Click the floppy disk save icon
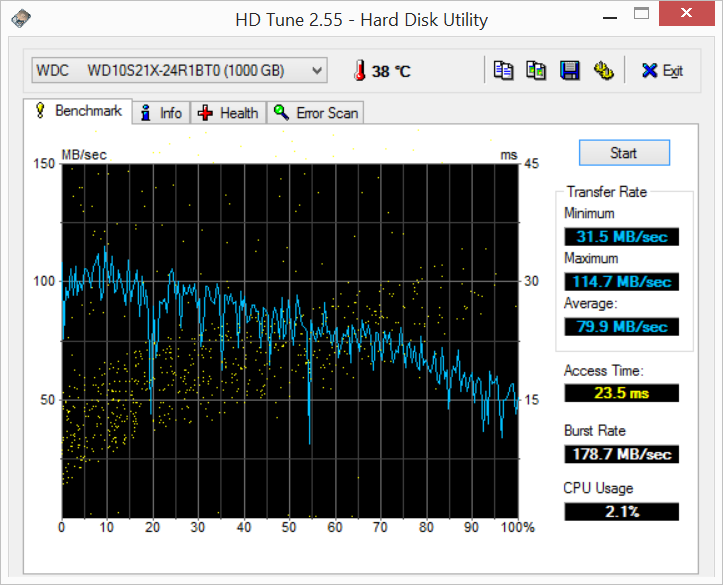The image size is (723, 585). coord(569,71)
